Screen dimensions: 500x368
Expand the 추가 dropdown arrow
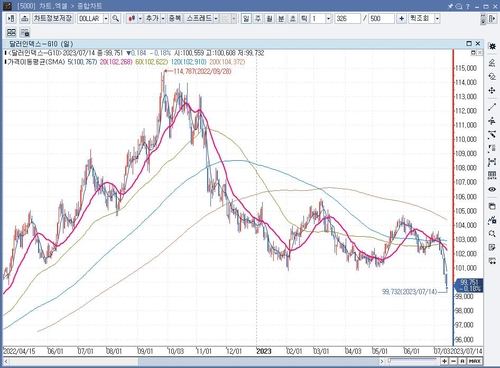[163, 18]
